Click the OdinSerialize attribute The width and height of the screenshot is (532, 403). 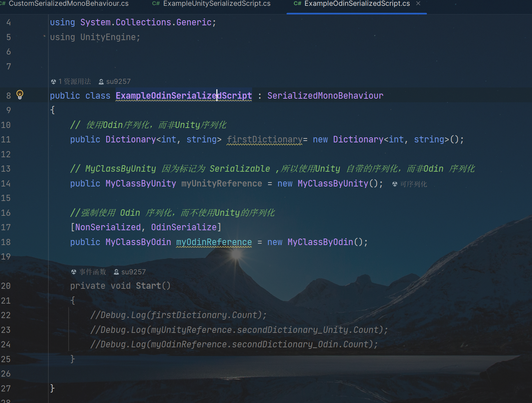point(184,227)
